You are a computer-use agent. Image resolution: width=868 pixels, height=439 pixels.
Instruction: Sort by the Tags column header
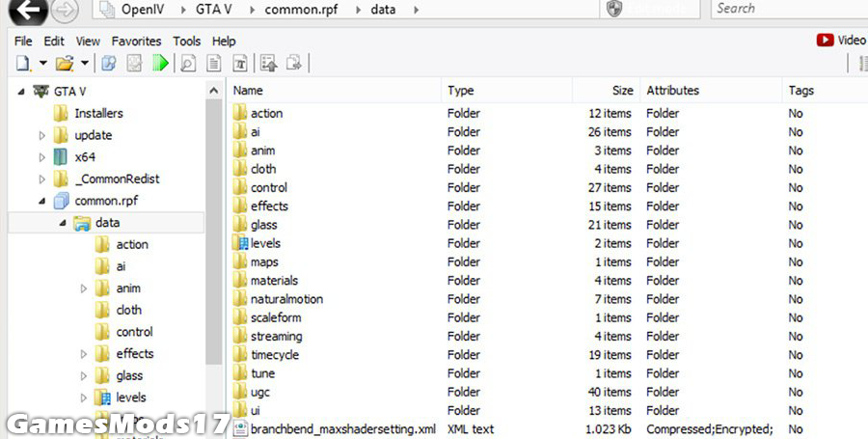tap(825, 91)
